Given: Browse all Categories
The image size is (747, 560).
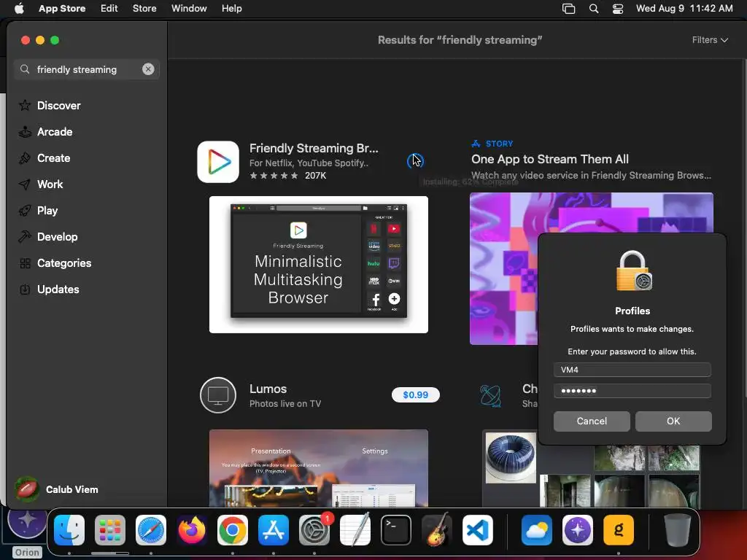Looking at the screenshot, I should click(x=55, y=262).
